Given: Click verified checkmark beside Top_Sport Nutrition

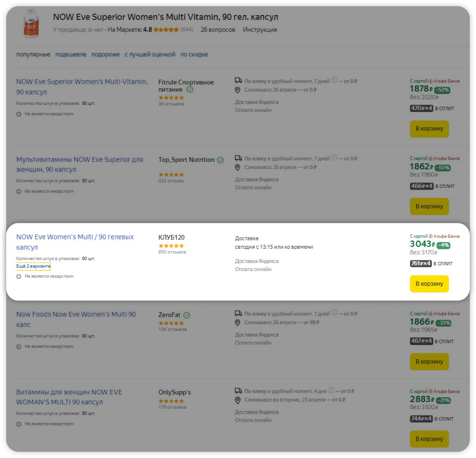Looking at the screenshot, I should point(220,160).
